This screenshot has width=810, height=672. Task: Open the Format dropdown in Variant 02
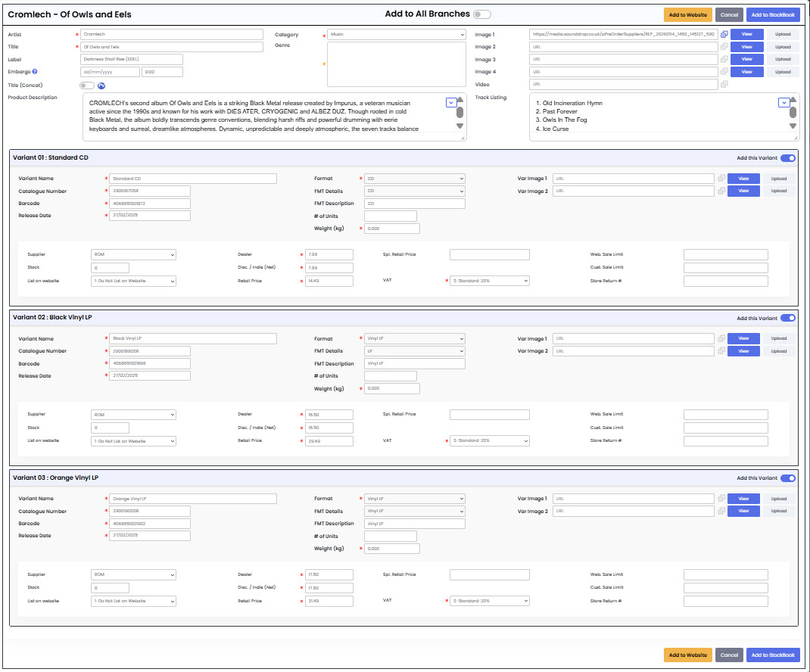[x=414, y=339]
